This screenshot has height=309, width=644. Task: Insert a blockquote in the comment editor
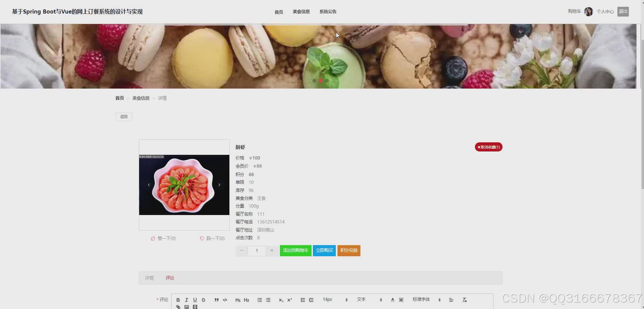coord(216,300)
